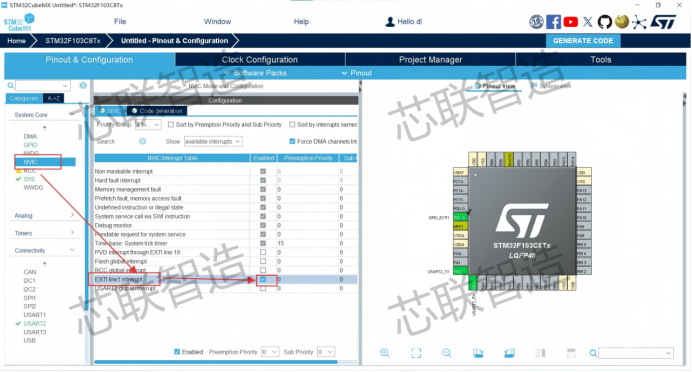
Task: Select GPIO in System Core list
Action: (30, 145)
